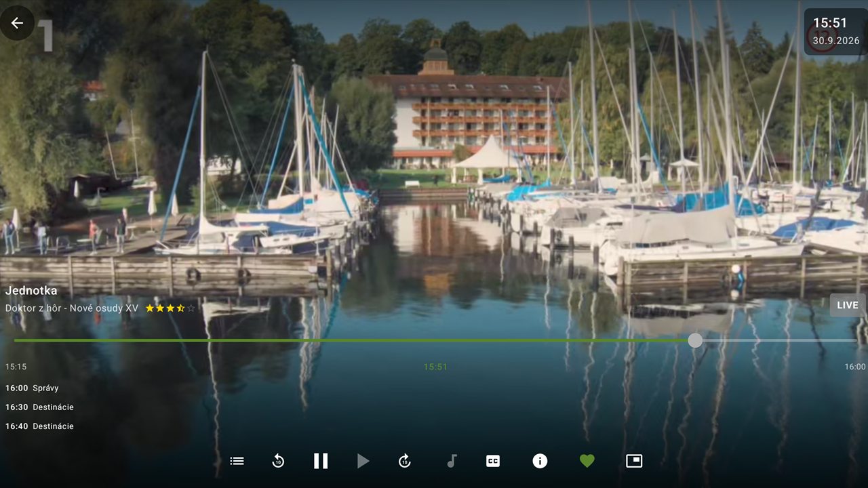This screenshot has width=868, height=488.
Task: Click the Doktor z hôr programme title
Action: coord(72,308)
